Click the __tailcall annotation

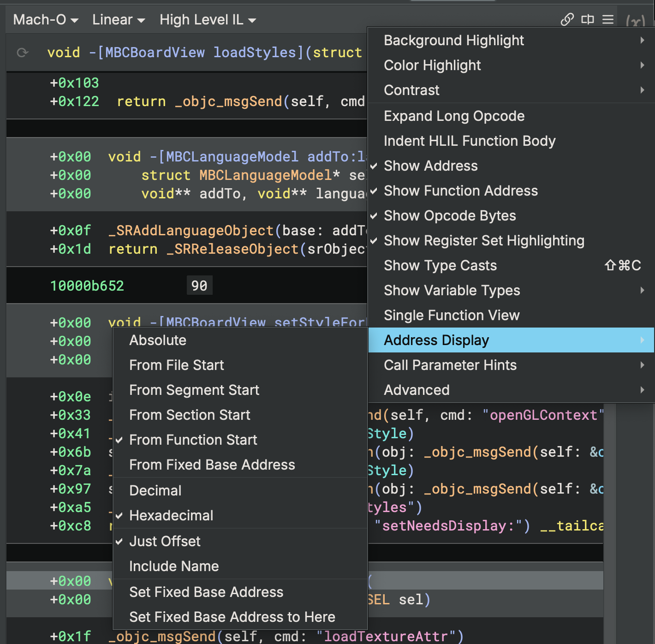click(572, 526)
